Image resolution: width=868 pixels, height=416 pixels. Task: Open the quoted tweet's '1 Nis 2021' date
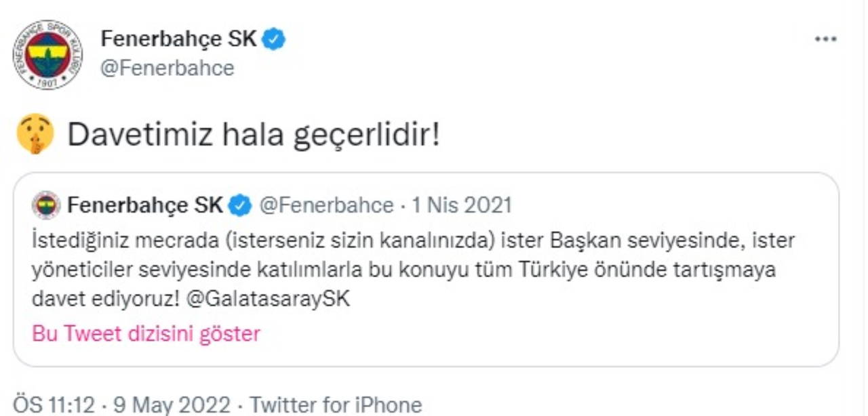coord(462,205)
